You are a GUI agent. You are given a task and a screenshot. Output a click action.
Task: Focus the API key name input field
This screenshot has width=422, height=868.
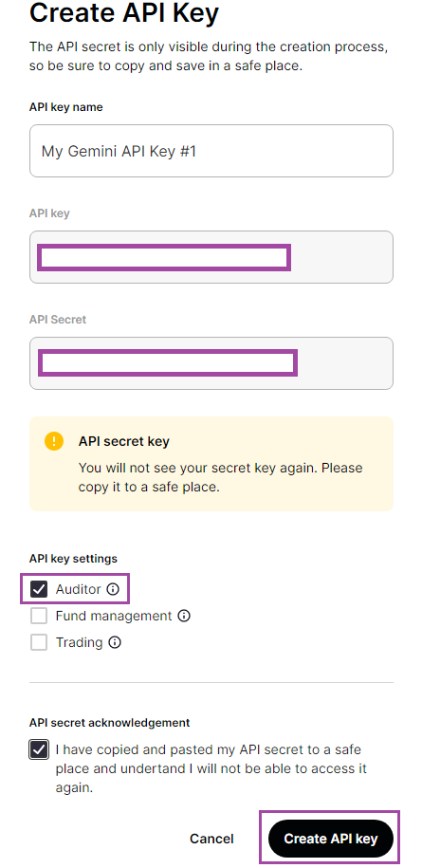click(211, 151)
